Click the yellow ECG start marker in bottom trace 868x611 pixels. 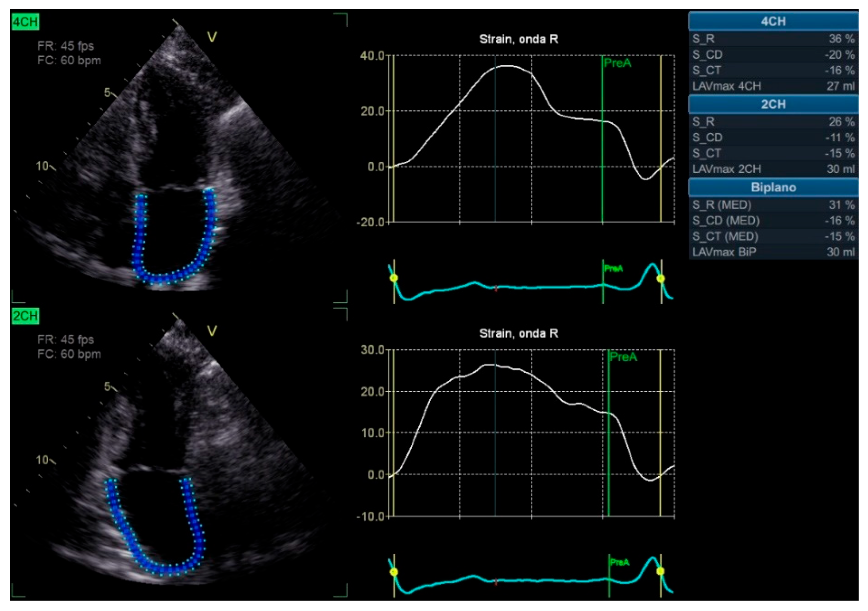394,572
